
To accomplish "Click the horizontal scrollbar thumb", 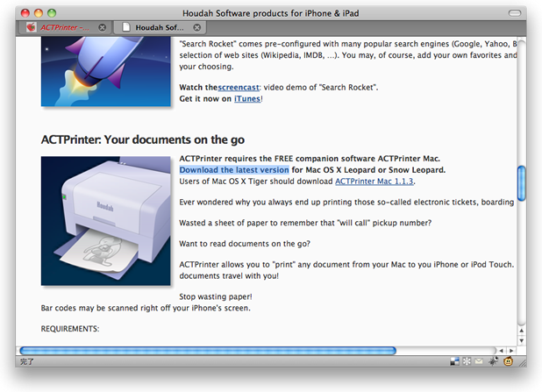I will point(208,351).
